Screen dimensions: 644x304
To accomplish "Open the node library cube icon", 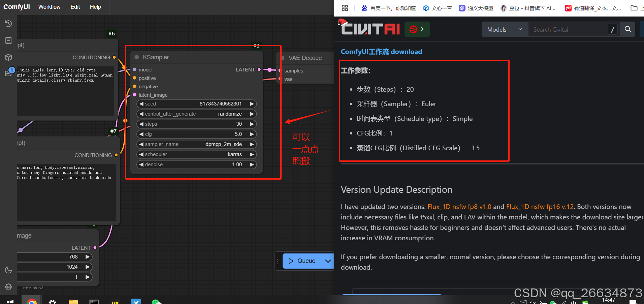I will coord(8,57).
